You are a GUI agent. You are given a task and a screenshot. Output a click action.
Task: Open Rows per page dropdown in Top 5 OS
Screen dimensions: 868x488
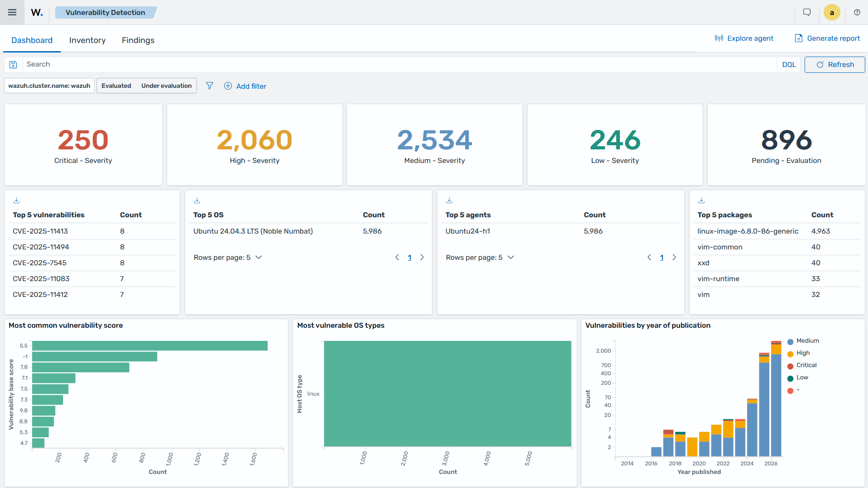point(228,257)
